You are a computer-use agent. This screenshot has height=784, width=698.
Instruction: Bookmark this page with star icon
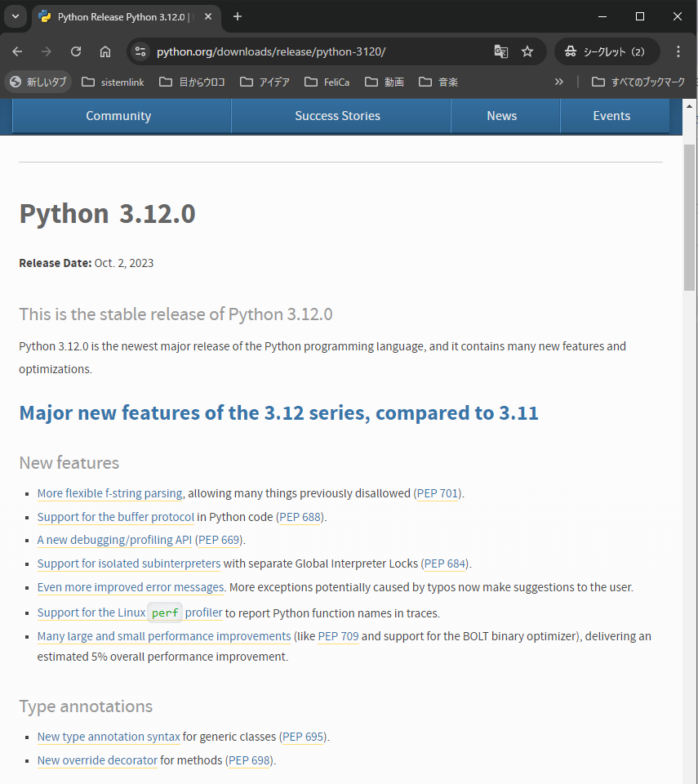click(527, 51)
